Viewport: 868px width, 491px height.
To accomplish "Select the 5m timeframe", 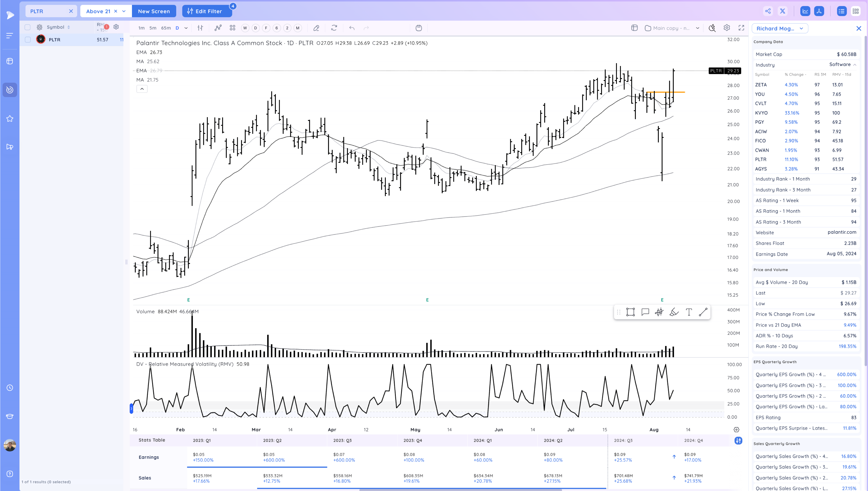I will tap(153, 28).
